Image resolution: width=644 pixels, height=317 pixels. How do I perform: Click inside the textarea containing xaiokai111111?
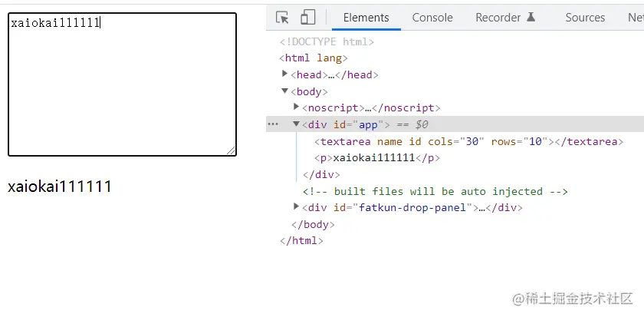coord(123,84)
